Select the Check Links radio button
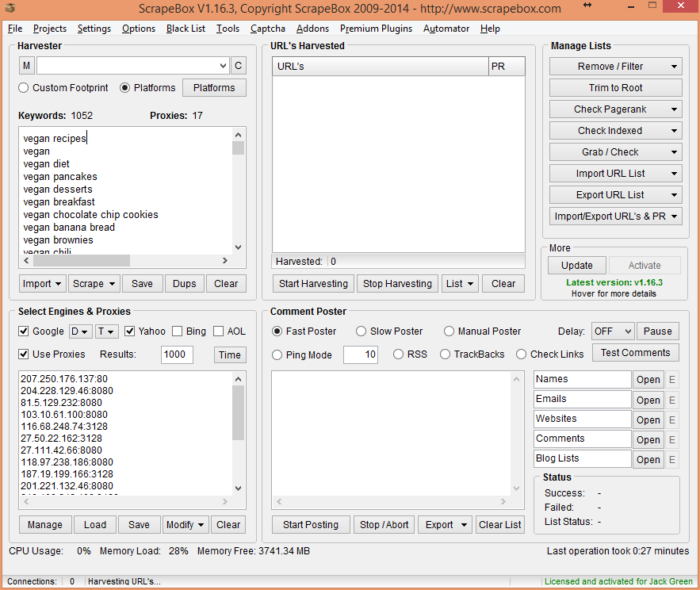 (521, 354)
